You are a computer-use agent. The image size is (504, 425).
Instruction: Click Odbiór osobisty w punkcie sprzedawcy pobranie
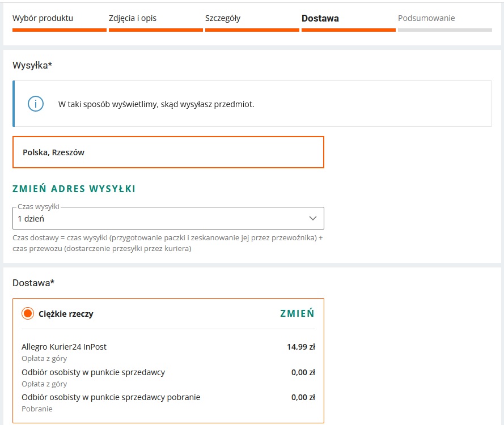coord(111,397)
